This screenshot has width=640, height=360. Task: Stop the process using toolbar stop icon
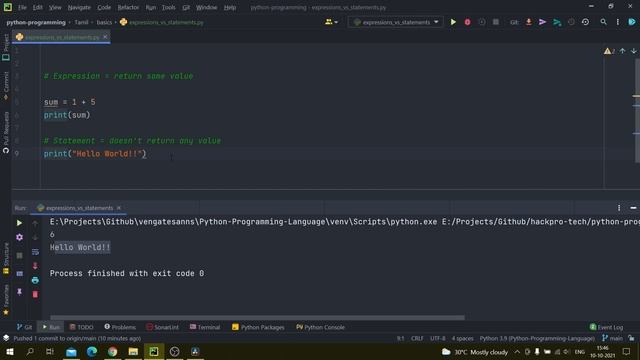[x=496, y=22]
